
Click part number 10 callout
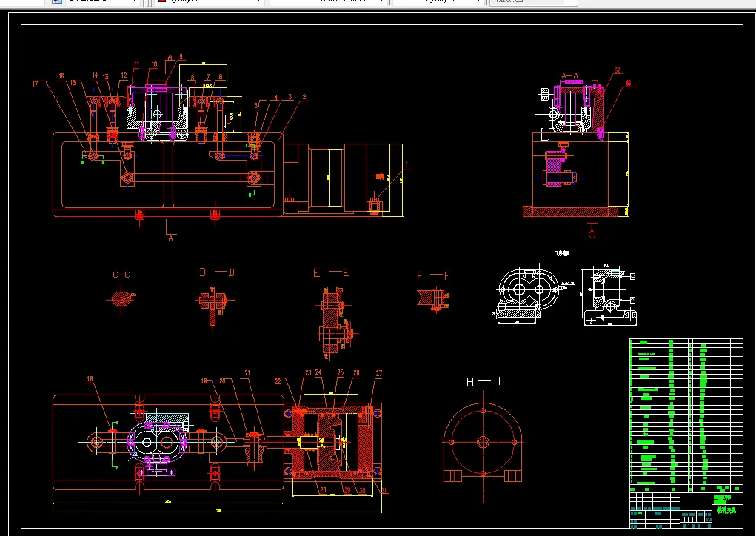[154, 64]
